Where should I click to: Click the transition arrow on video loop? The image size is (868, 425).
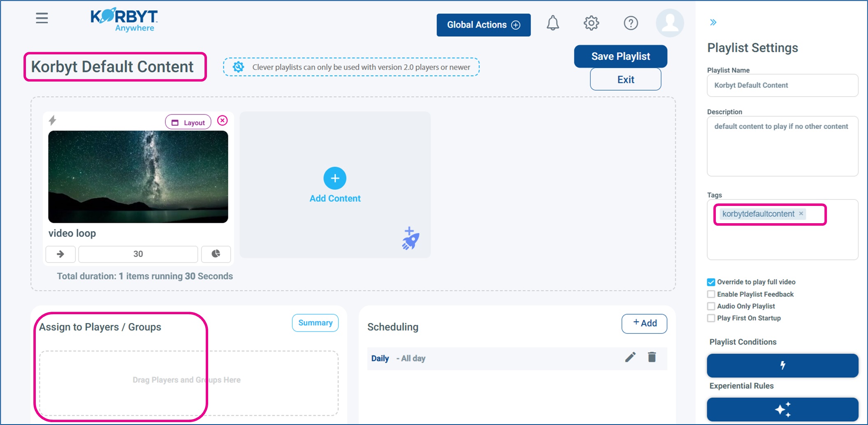coord(60,254)
